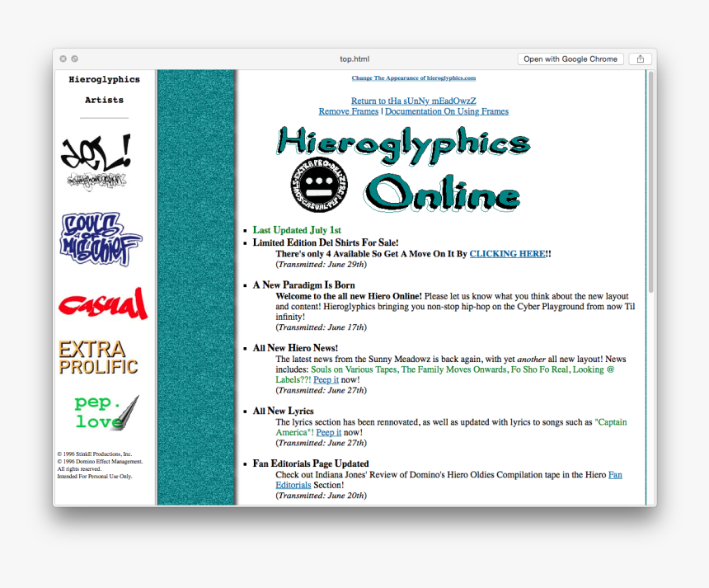Click the vertical scrollbar thumb
The image size is (709, 588).
(651, 181)
